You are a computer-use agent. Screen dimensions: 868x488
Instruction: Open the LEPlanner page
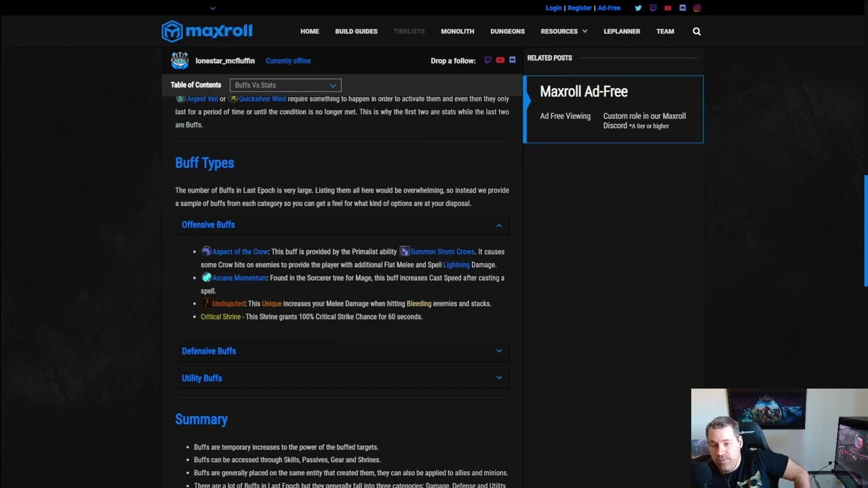[x=622, y=31]
